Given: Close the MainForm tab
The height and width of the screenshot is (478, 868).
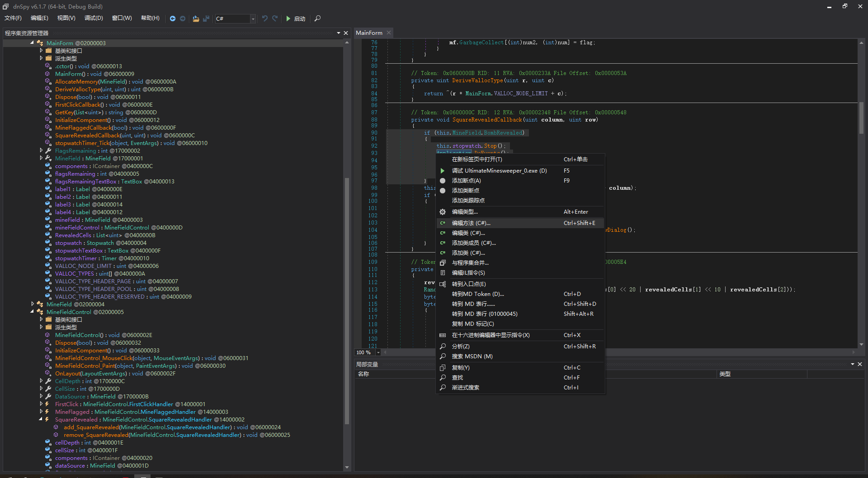Looking at the screenshot, I should (388, 33).
